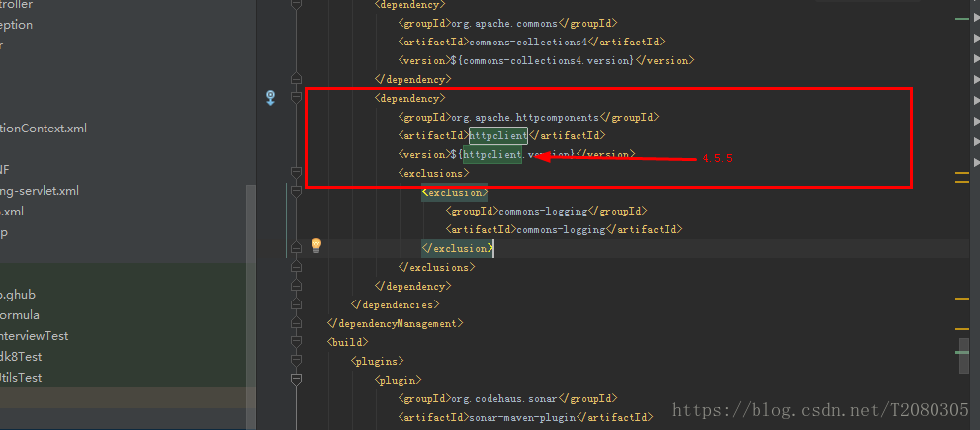
Task: Click the blue gutter marker beside httpclient dependency
Action: [270, 97]
